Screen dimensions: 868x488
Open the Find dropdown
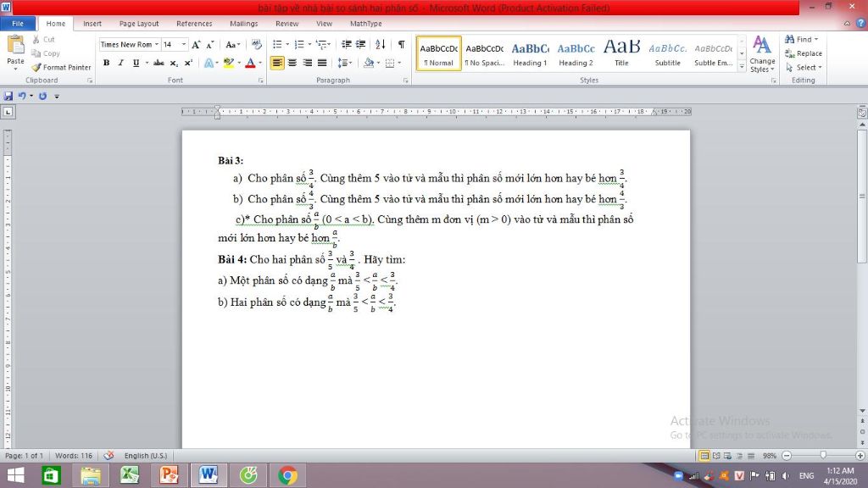point(816,39)
